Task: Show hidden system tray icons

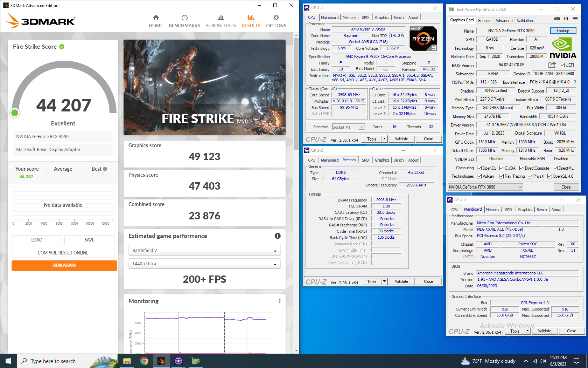Action: pos(526,361)
